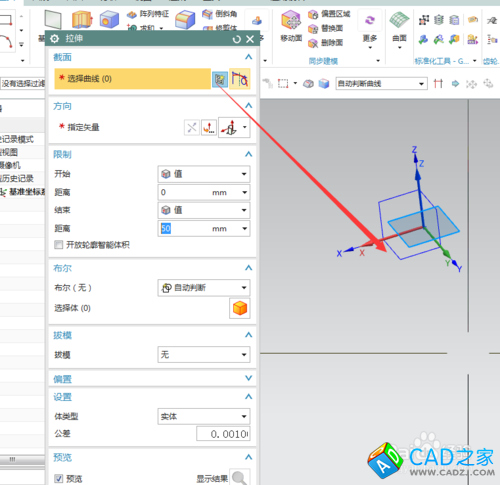Click the curve icon right of sketch section
Screen dimensions: 500x485
(x=240, y=79)
